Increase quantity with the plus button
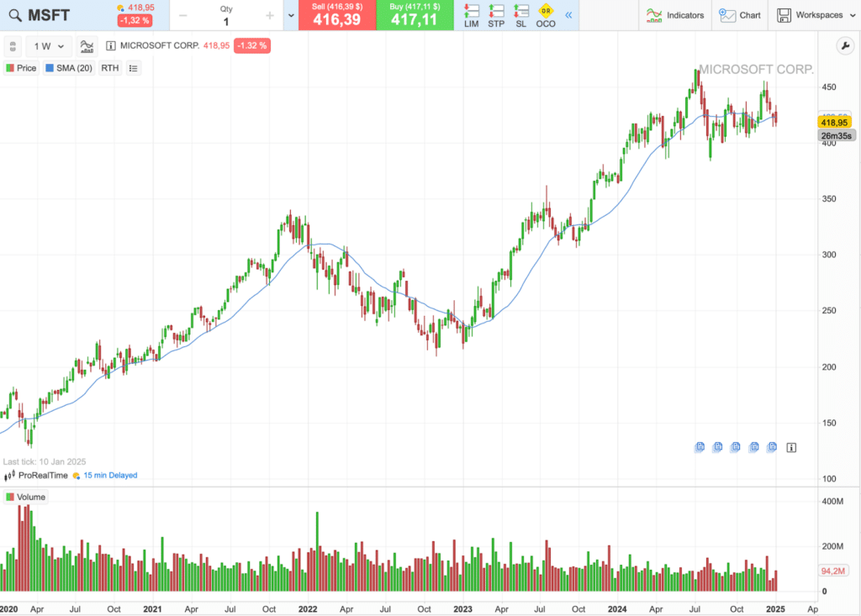 [x=270, y=15]
